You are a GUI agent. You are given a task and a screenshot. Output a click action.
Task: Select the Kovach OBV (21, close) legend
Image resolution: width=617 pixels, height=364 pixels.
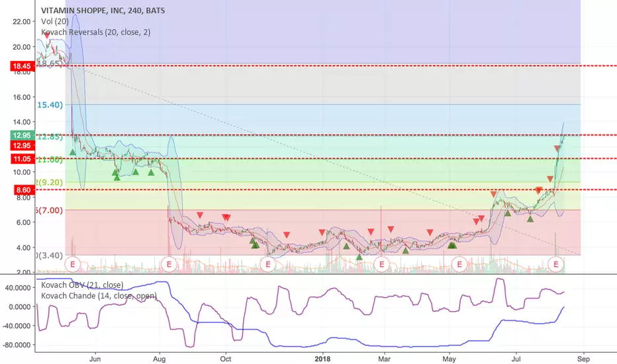coord(82,285)
